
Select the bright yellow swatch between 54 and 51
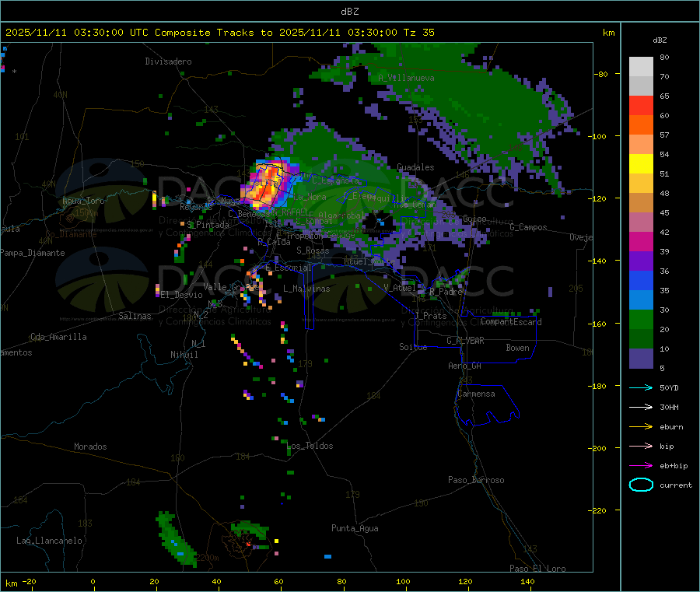click(641, 164)
